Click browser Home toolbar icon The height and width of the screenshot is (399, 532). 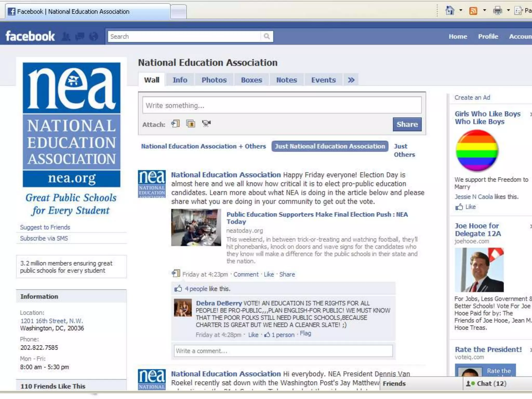(450, 11)
